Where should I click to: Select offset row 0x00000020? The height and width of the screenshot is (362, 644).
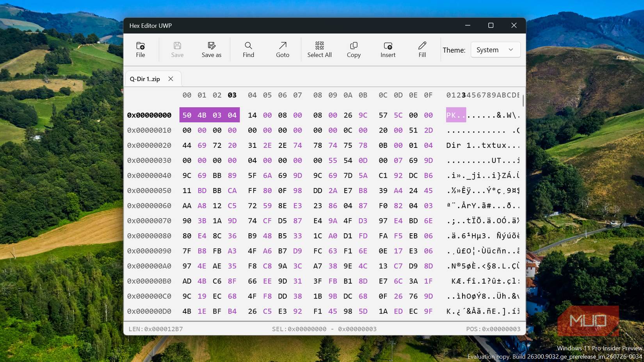pos(149,146)
